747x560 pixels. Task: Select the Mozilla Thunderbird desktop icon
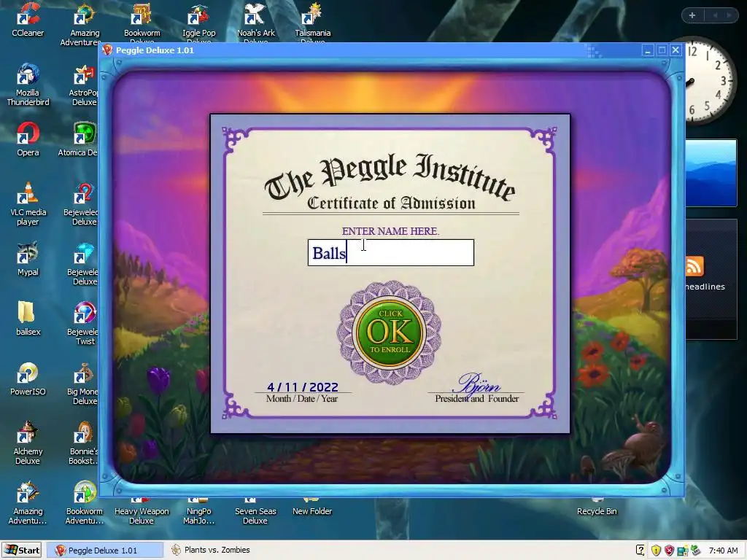[28, 85]
